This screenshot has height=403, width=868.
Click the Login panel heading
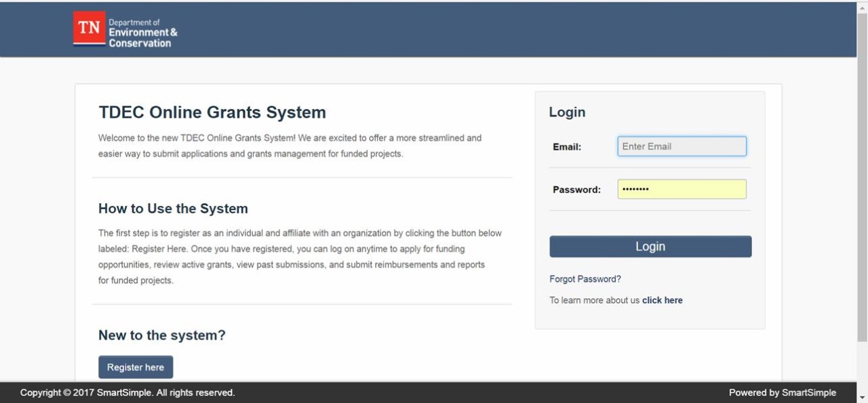pos(568,112)
